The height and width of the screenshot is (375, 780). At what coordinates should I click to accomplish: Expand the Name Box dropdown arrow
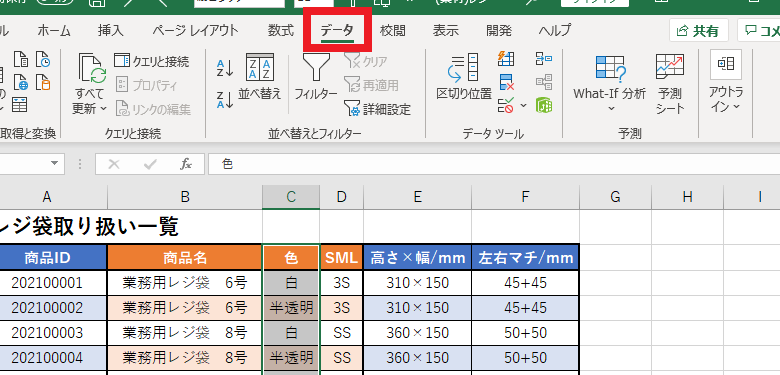tap(54, 164)
